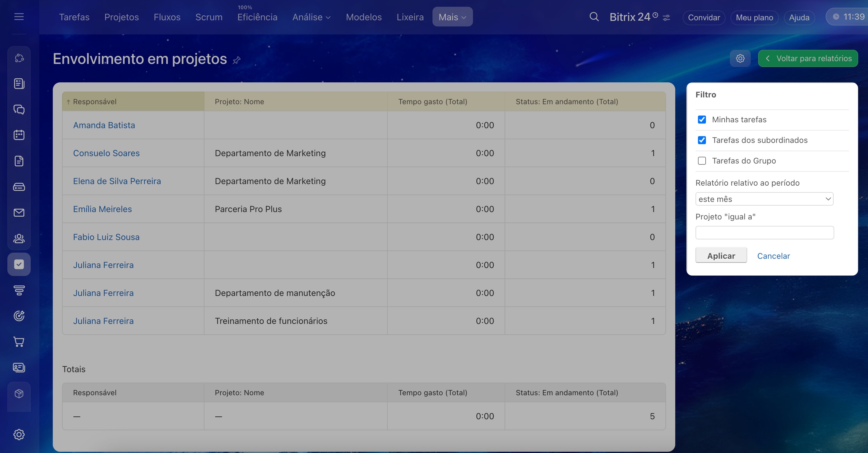This screenshot has height=453, width=868.
Task: Switch to the Scrum tab
Action: click(x=209, y=17)
